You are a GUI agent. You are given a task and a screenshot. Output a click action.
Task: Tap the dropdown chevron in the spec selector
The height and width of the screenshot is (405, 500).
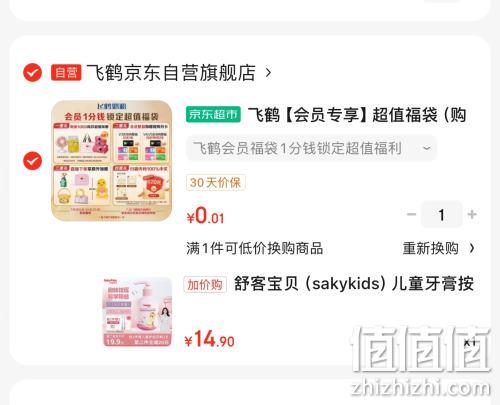click(427, 148)
